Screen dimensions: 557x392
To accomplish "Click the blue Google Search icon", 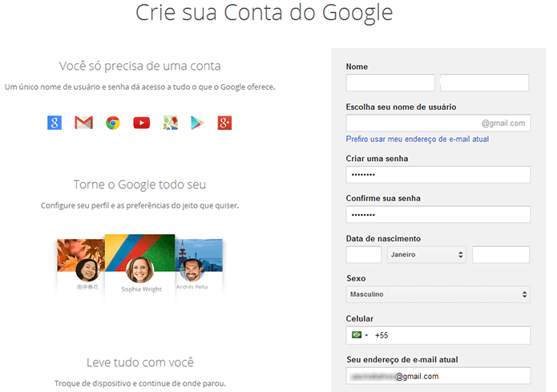I will pos(54,123).
